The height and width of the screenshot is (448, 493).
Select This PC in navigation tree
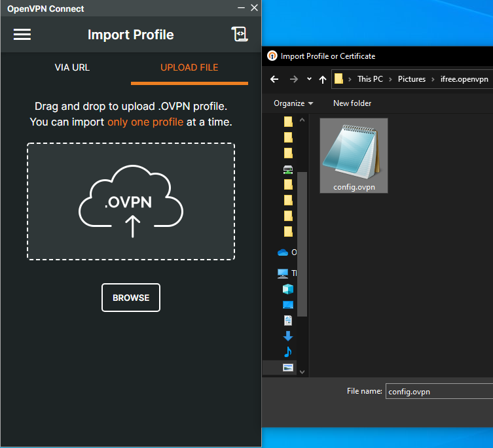(x=284, y=273)
